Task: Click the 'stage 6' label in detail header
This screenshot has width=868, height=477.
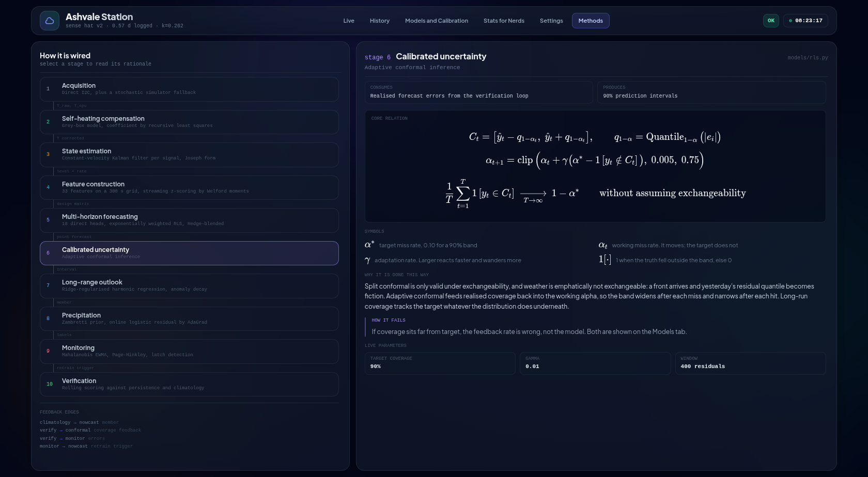Action: coord(378,57)
